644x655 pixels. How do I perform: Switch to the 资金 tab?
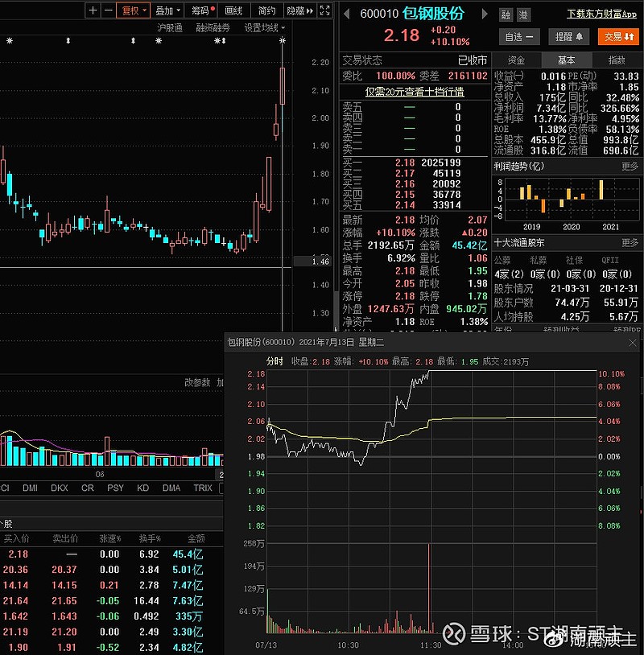pyautogui.click(x=516, y=60)
